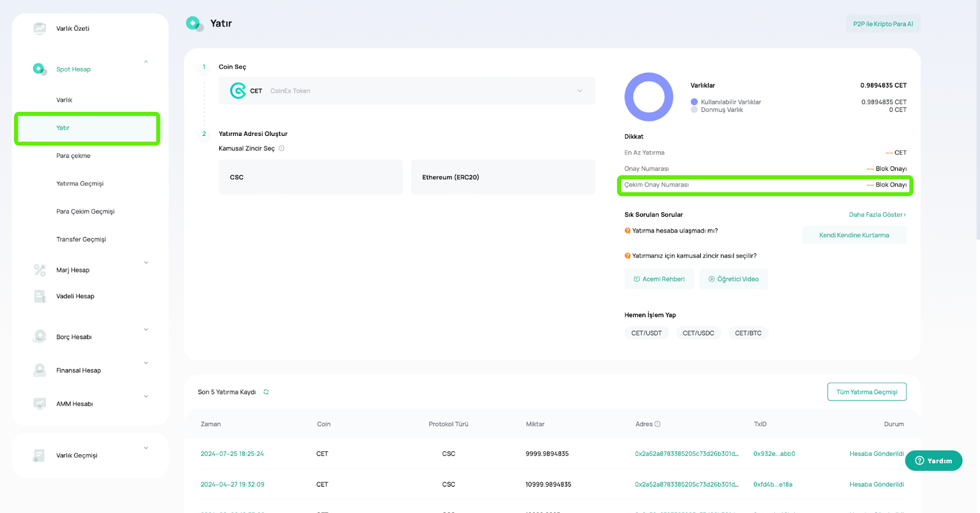
Task: Click the Marj Hesap percent icon
Action: 40,270
